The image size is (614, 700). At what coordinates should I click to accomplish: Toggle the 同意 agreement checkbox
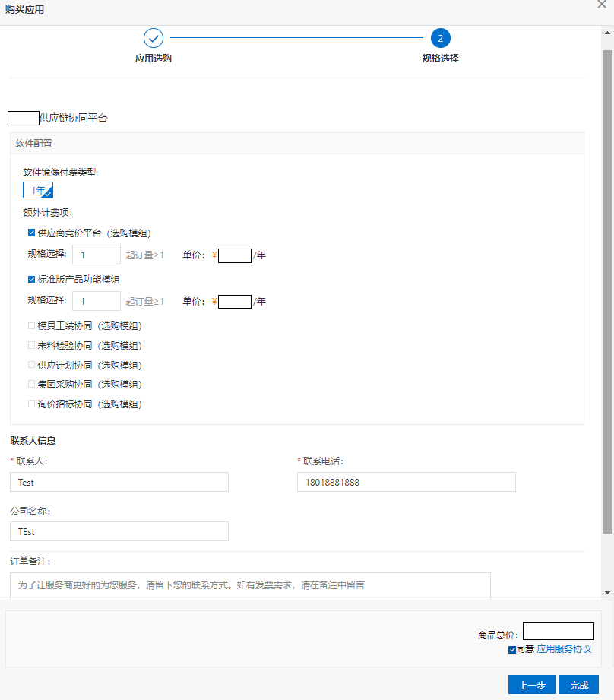(512, 650)
